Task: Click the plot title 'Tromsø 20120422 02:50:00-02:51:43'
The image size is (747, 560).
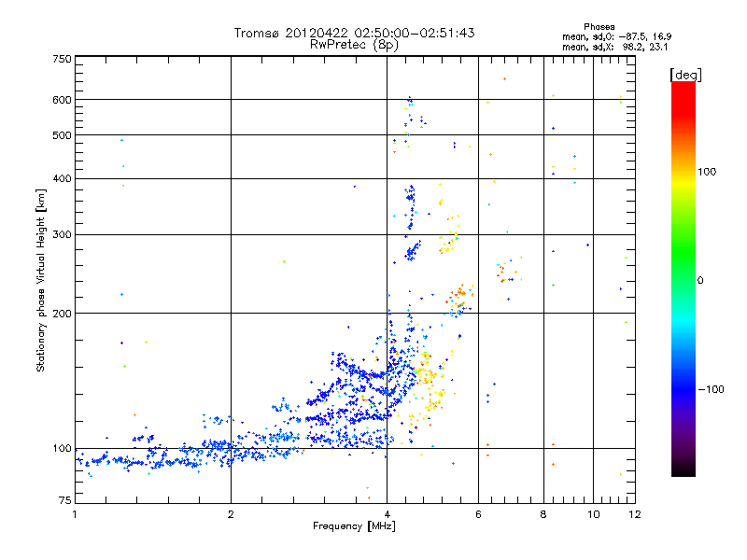Action: 354,33
